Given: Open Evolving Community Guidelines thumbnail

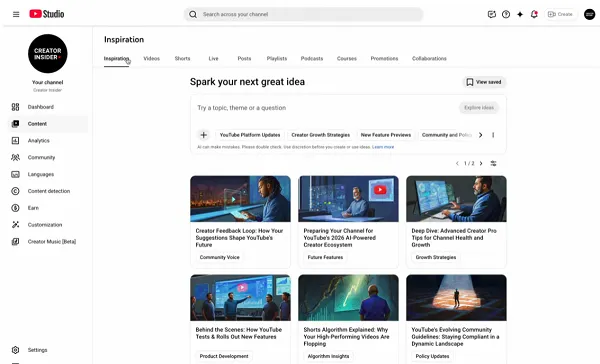Looking at the screenshot, I should (x=456, y=297).
